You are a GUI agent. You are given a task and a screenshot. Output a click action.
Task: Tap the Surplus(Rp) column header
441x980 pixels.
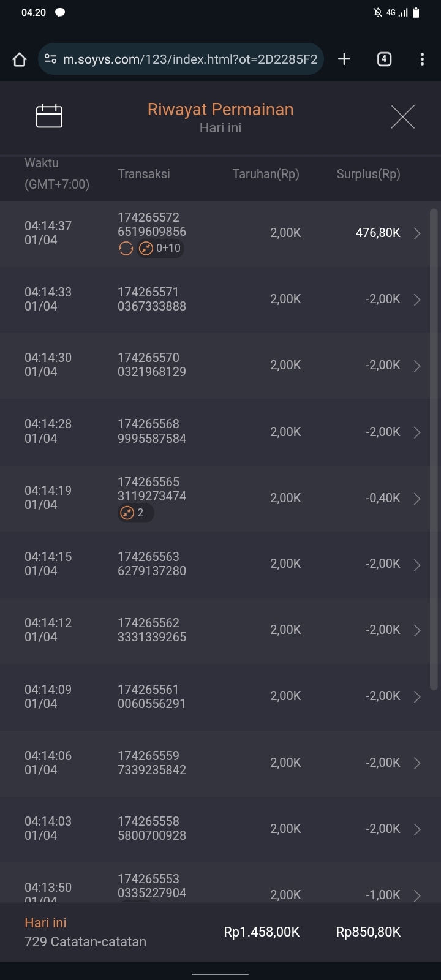click(x=368, y=174)
